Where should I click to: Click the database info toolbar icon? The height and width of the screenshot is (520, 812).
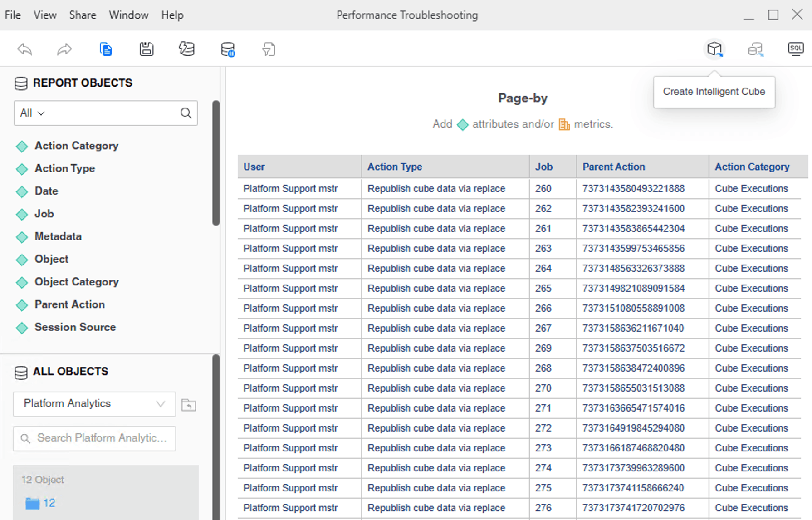pos(228,49)
